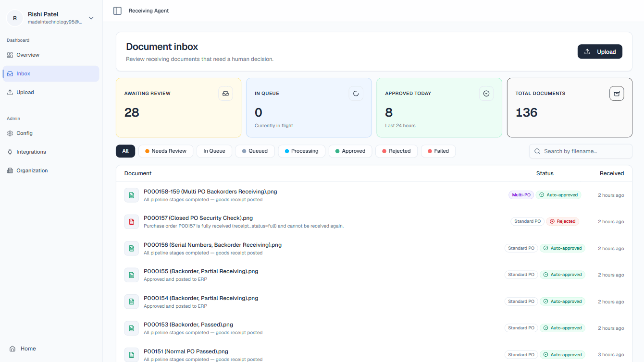Click the dark Upload button in header
The height and width of the screenshot is (362, 644).
600,52
